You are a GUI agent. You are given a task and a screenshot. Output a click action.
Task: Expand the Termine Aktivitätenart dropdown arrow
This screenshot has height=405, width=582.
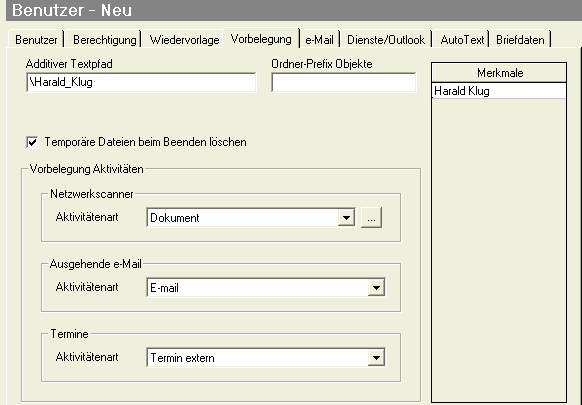click(x=376, y=358)
